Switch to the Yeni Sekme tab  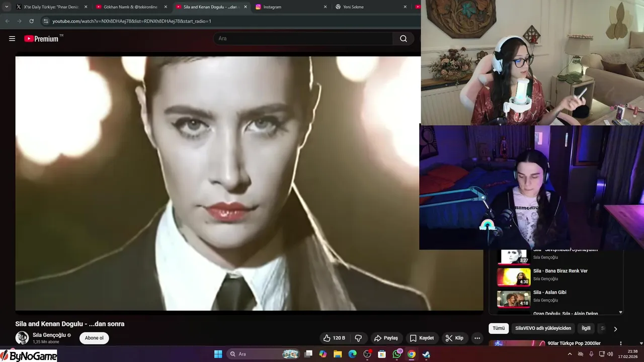click(x=371, y=7)
